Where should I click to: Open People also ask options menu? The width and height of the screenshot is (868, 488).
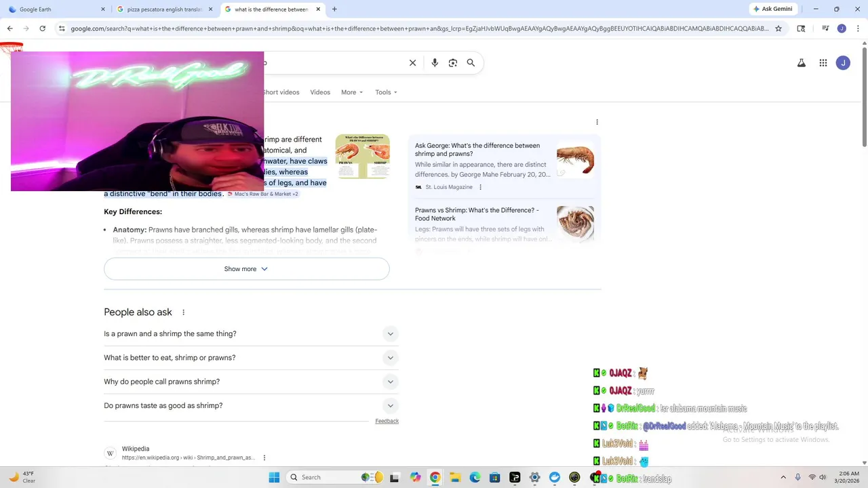(183, 312)
